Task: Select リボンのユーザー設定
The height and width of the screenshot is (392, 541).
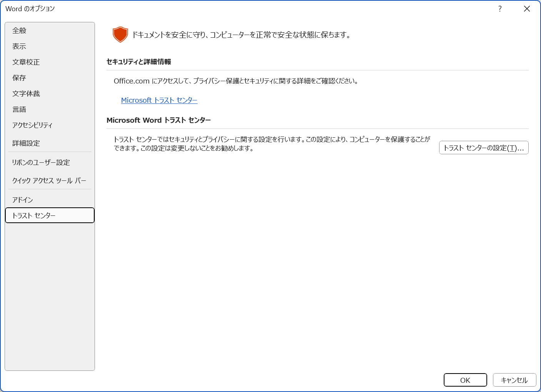Action: (41, 162)
